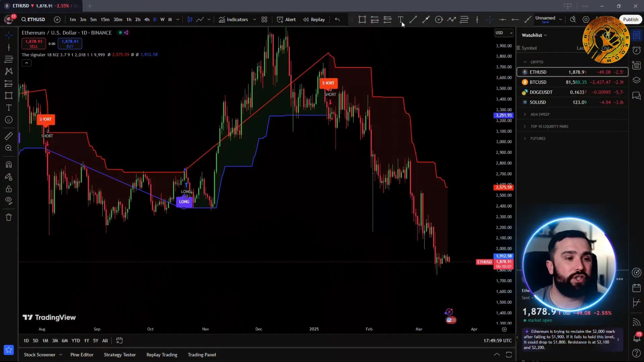
Task: Open the Unnamed layout dropdown arrow
Action: point(560,19)
